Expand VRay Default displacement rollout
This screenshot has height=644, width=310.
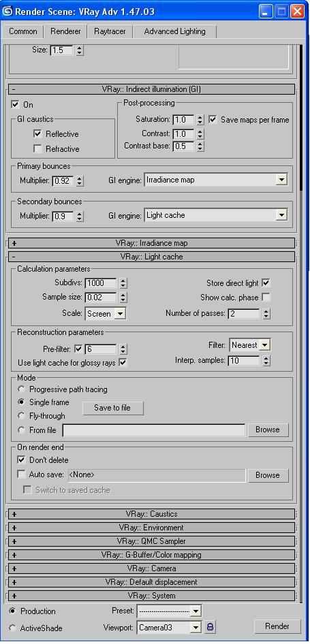[x=151, y=582]
